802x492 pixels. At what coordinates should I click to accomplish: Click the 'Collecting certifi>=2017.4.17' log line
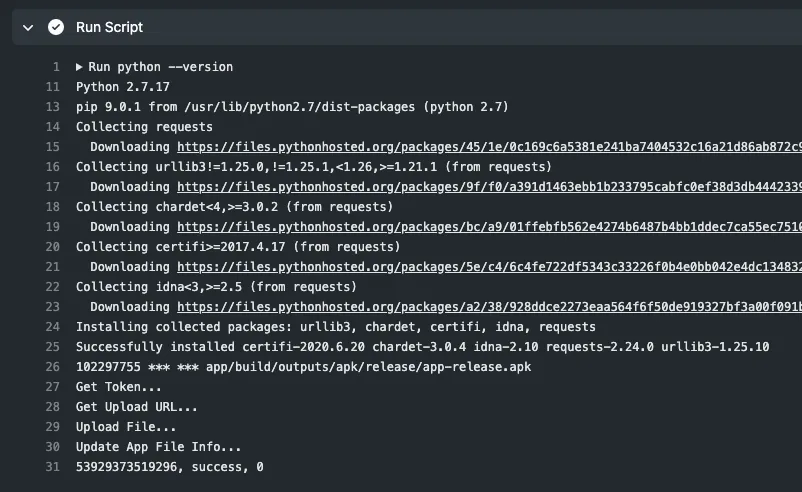[x=238, y=247]
